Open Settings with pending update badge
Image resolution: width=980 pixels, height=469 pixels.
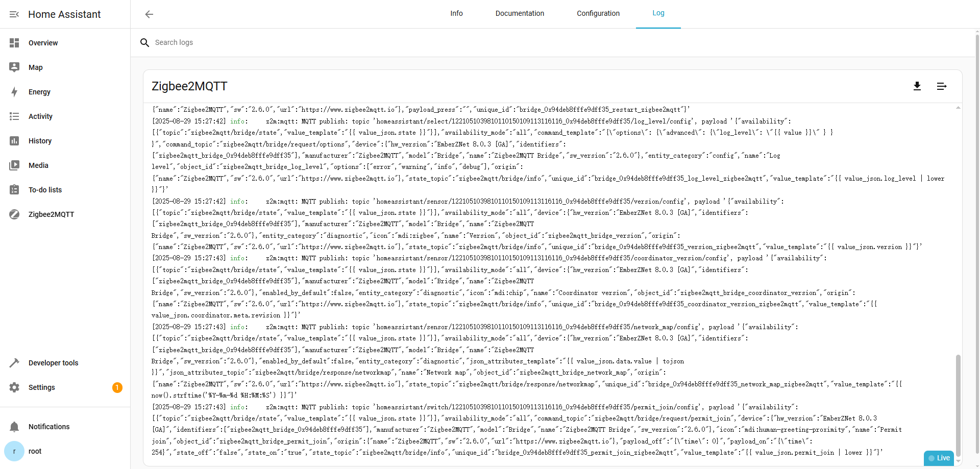tap(42, 387)
